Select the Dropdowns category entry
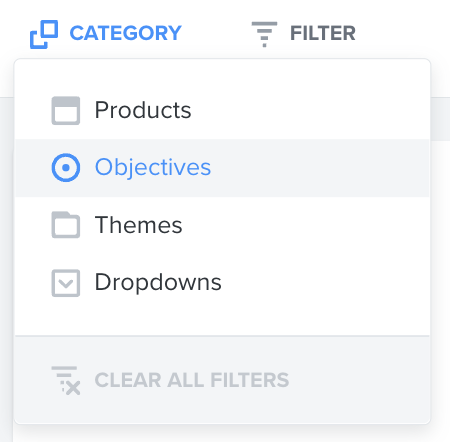The image size is (450, 442). pyautogui.click(x=222, y=282)
